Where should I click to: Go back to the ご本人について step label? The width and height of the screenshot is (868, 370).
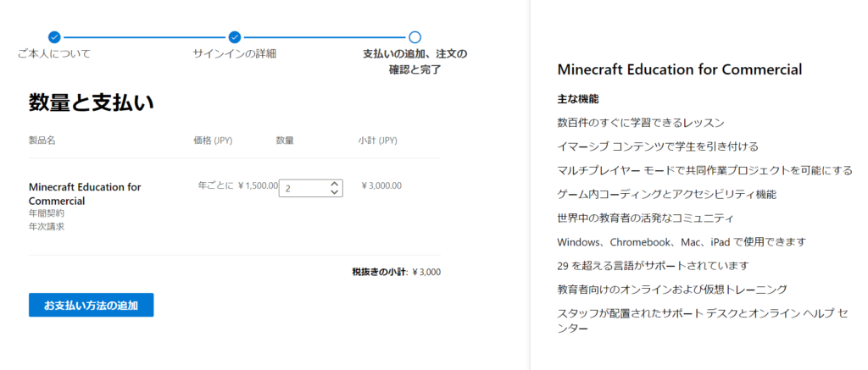click(54, 54)
